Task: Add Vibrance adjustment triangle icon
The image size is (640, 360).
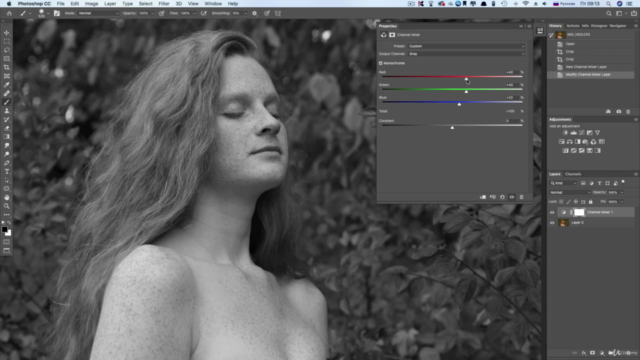Action: click(598, 133)
